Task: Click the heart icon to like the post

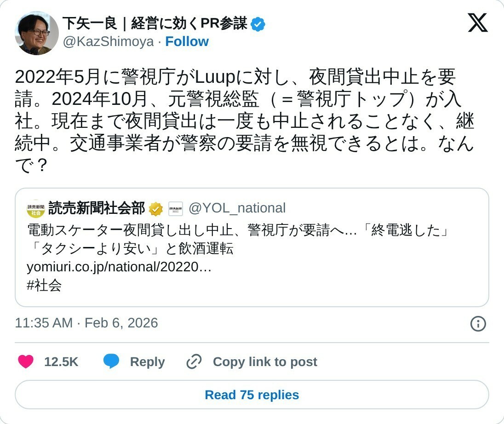Action: tap(26, 362)
